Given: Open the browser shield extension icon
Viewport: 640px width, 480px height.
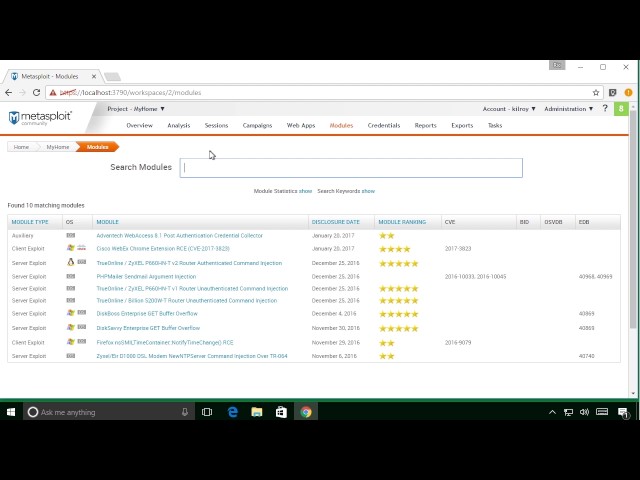Looking at the screenshot, I should tap(613, 93).
